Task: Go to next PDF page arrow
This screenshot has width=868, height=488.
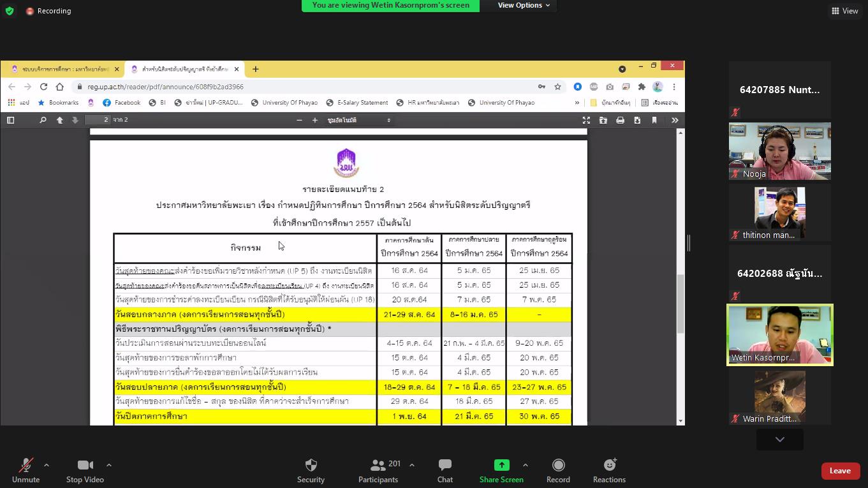Action: [75, 120]
